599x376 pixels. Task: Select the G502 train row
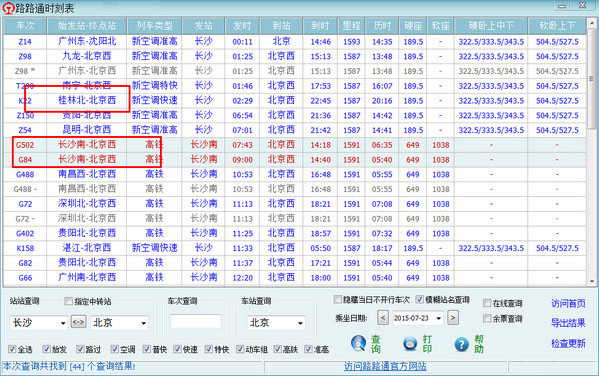coord(294,145)
